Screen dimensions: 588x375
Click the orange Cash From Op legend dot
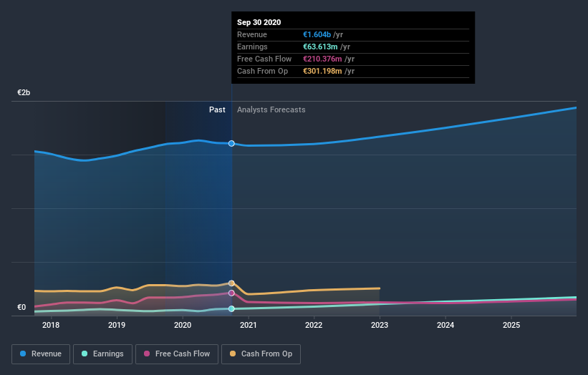pyautogui.click(x=233, y=354)
